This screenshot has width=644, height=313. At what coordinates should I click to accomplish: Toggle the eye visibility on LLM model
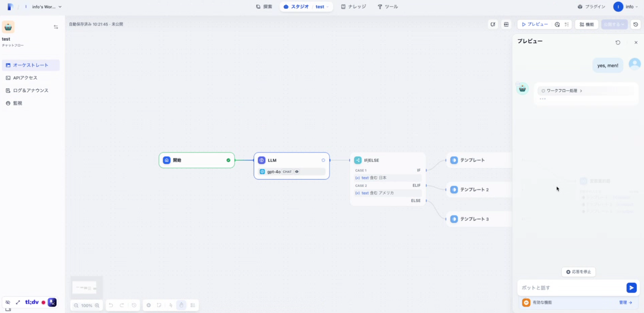297,172
